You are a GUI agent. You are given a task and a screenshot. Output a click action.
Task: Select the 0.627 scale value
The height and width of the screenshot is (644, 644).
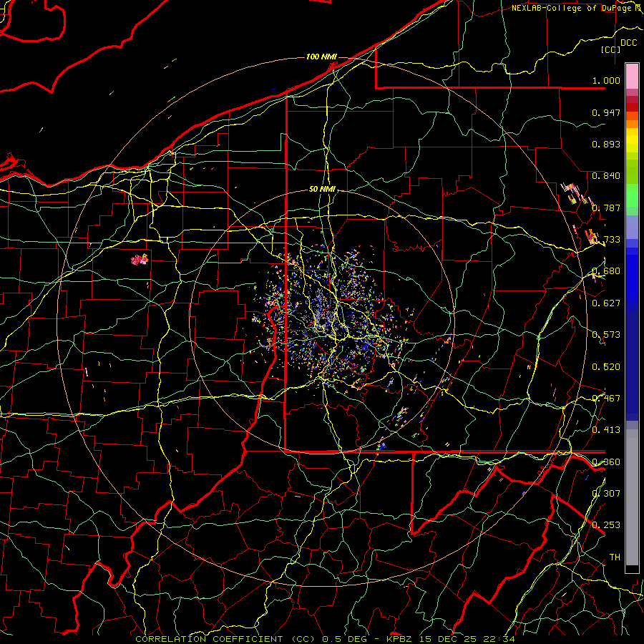click(606, 303)
